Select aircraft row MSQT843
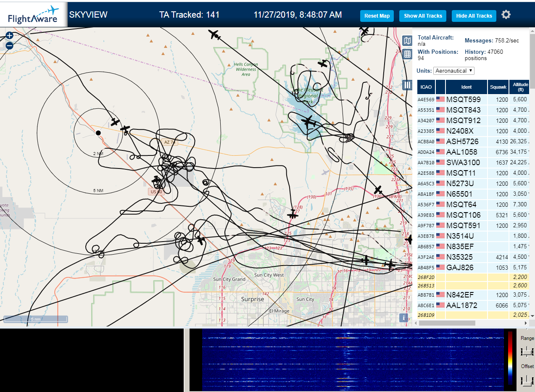 (x=473, y=110)
